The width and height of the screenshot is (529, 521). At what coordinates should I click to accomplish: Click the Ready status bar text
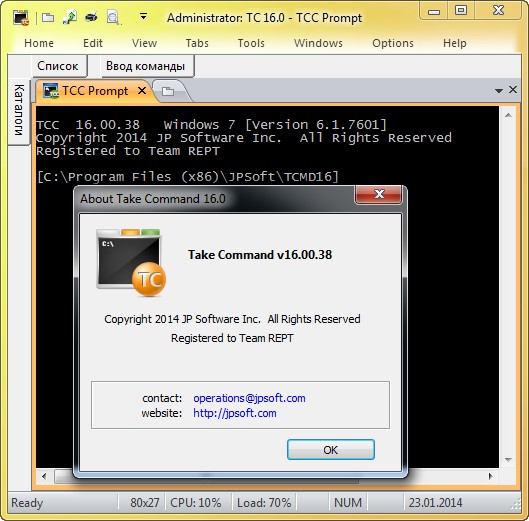pyautogui.click(x=27, y=503)
